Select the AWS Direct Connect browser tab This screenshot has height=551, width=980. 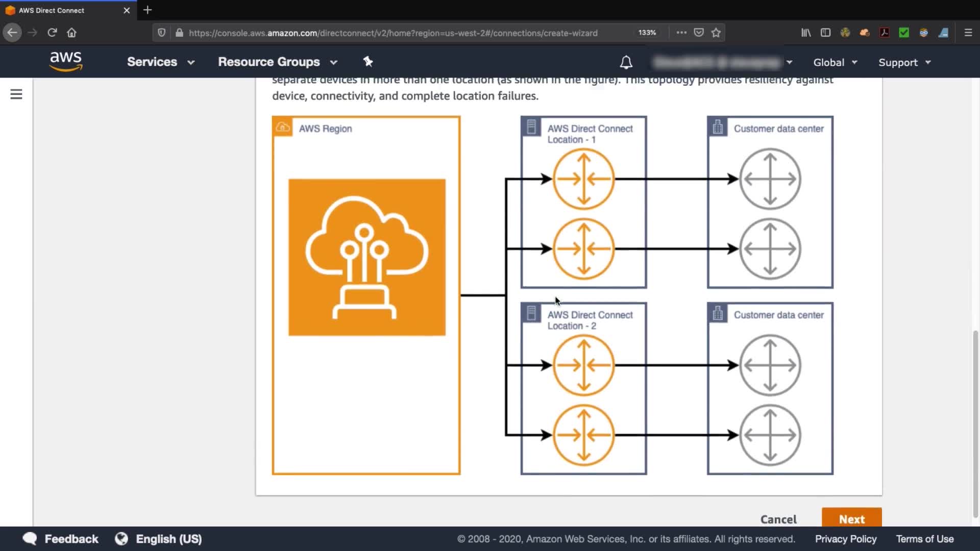61,10
